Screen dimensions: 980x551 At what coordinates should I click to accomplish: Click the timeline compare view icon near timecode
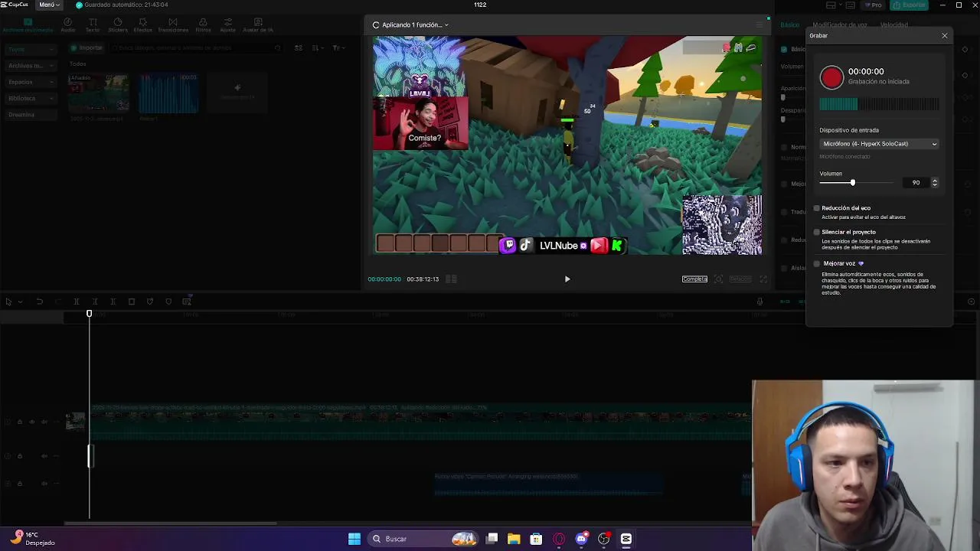click(x=452, y=279)
